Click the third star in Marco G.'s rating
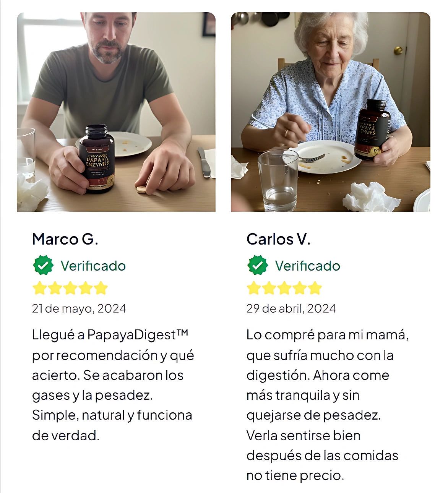Image resolution: width=448 pixels, height=493 pixels. click(x=70, y=288)
